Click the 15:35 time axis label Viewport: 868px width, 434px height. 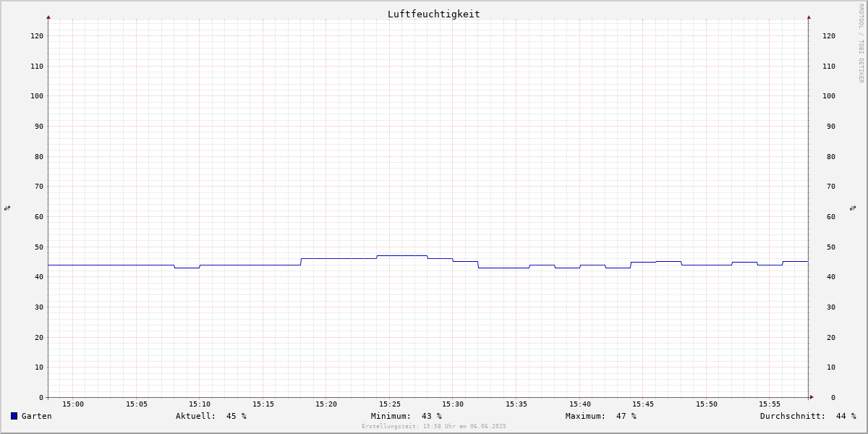tap(516, 404)
